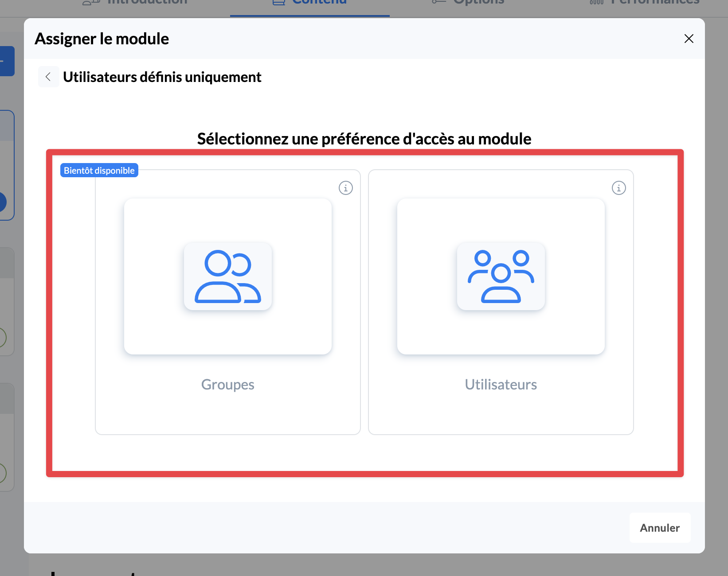Click the Groupes label text

coord(227,384)
